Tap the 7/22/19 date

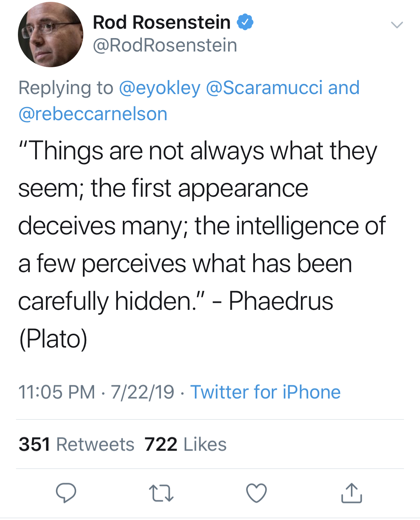(142, 392)
